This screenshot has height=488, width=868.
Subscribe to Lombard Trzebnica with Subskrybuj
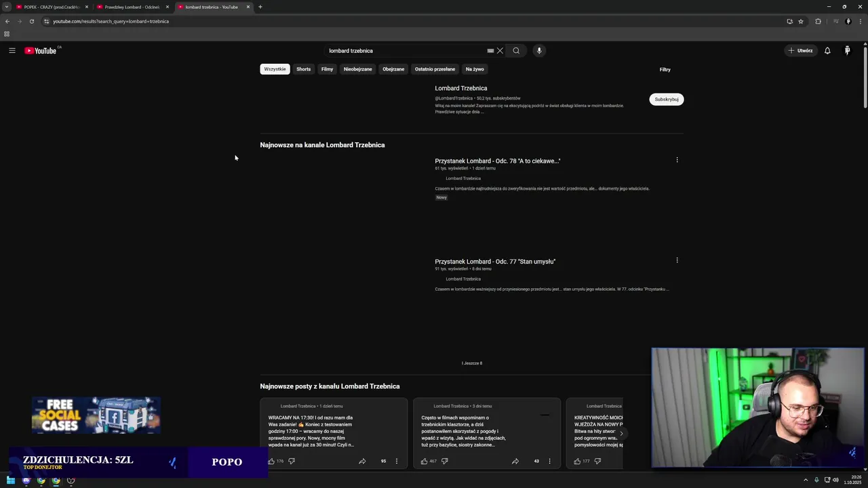(667, 99)
